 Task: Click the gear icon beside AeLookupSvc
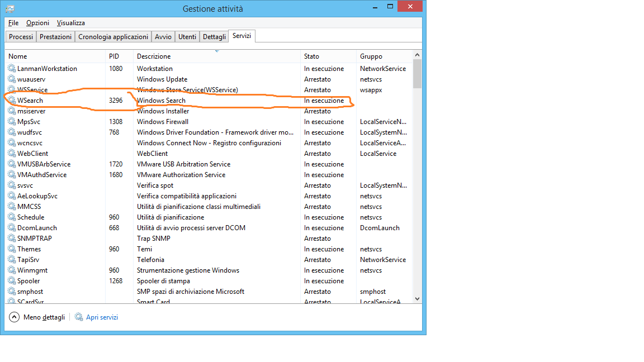pos(12,196)
